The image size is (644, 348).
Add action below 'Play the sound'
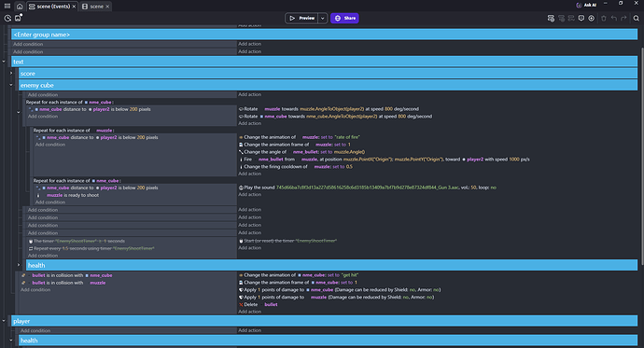click(250, 194)
